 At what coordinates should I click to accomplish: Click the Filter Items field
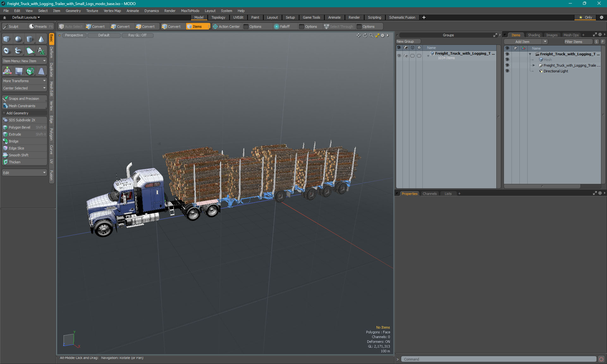pyautogui.click(x=578, y=42)
